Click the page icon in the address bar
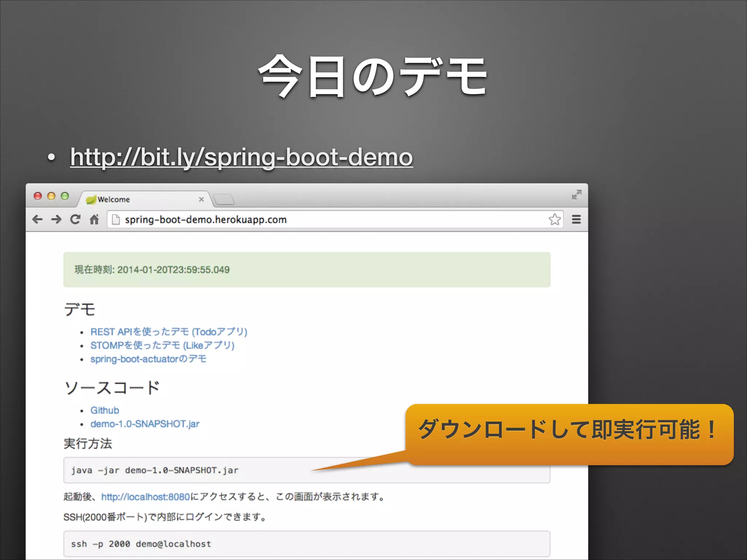 [116, 219]
